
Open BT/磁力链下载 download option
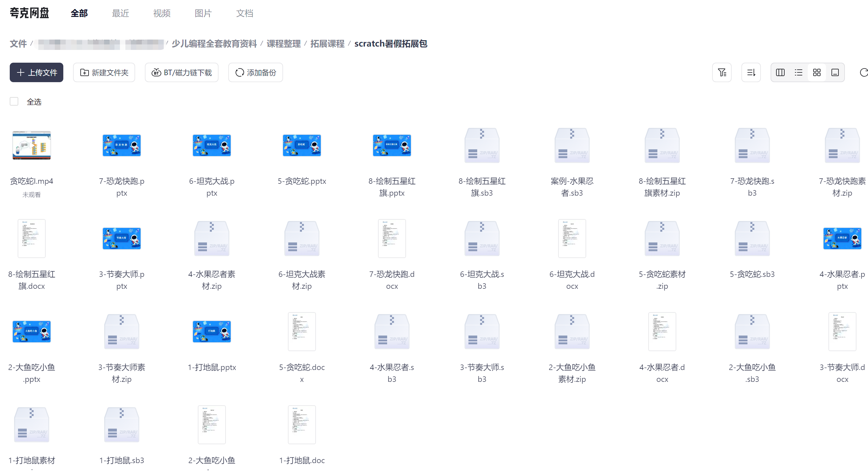pos(182,72)
